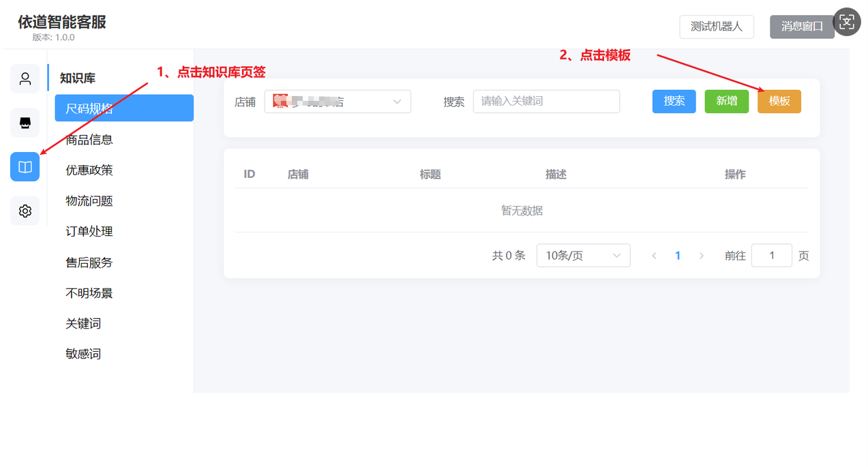Click the blue 搜索 button
Screen dimensions: 868x467
click(674, 101)
